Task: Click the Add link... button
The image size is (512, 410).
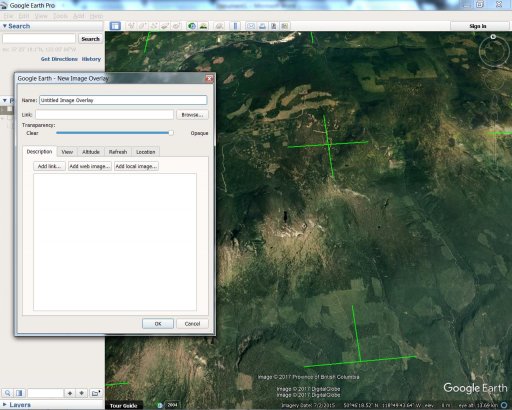Action: (49, 166)
